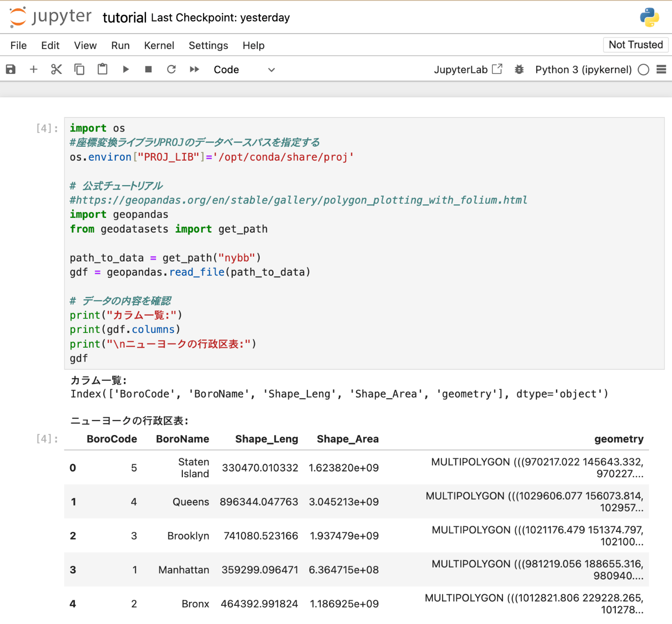
Task: Click the geopandas.read_file code line
Action: click(x=190, y=272)
